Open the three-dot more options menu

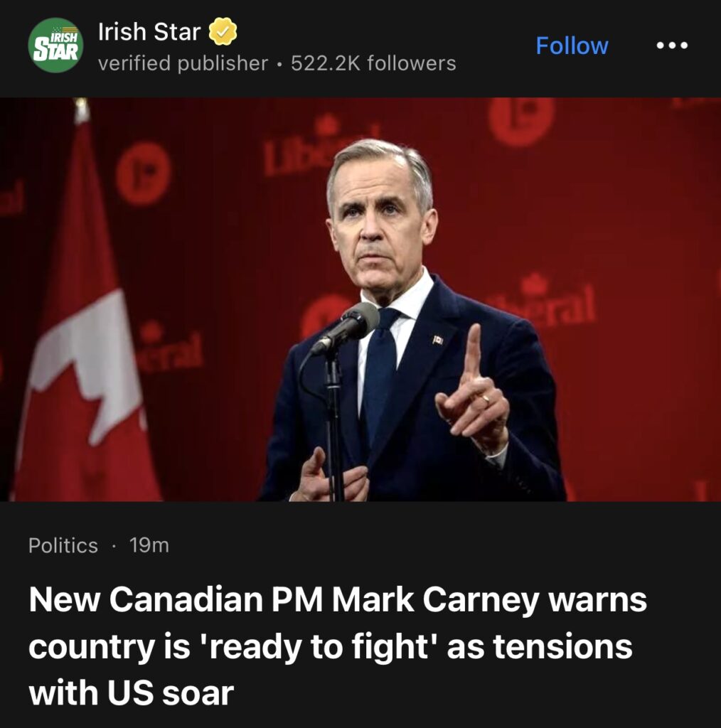point(672,45)
